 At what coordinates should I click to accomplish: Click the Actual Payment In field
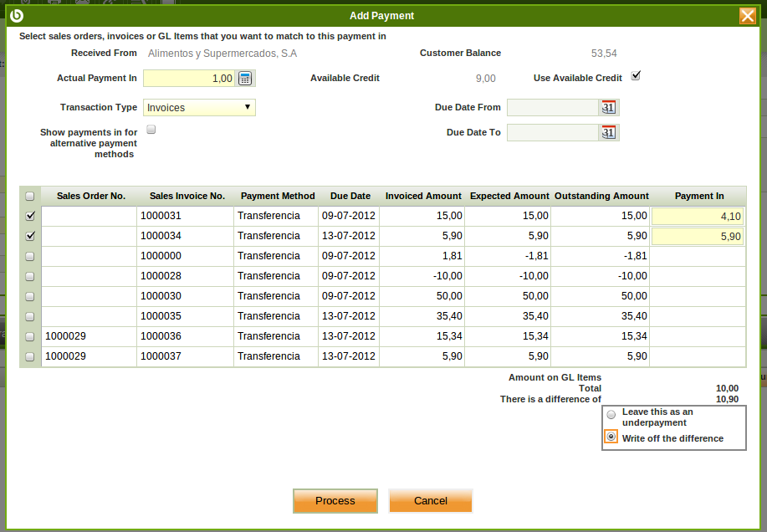(189, 79)
